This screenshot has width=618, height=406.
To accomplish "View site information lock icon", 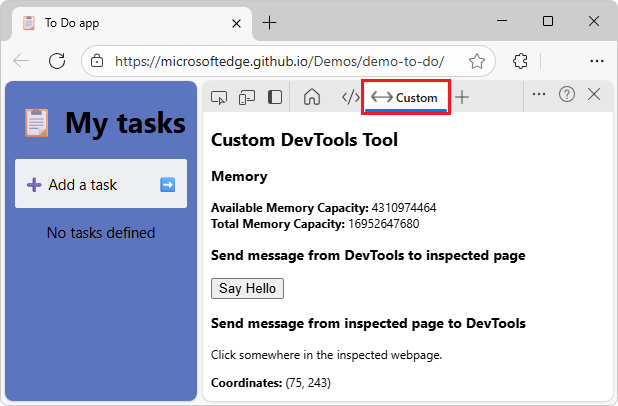I will click(97, 61).
